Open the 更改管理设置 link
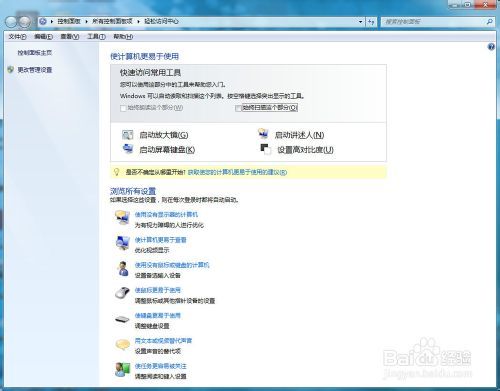 (35, 70)
